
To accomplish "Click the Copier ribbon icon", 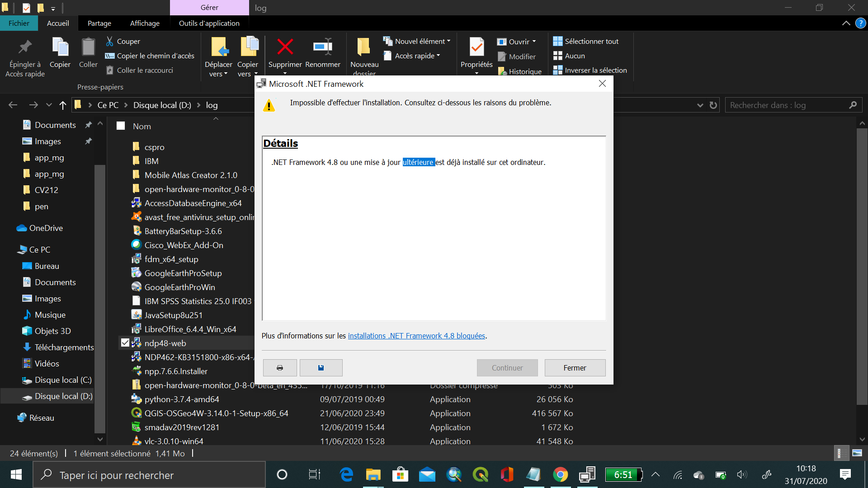I will [60, 47].
